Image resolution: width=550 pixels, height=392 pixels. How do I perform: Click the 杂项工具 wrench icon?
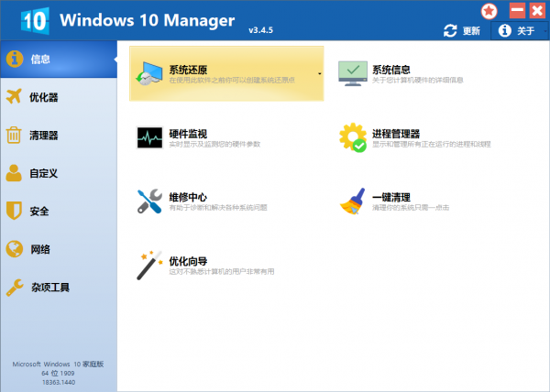(15, 288)
